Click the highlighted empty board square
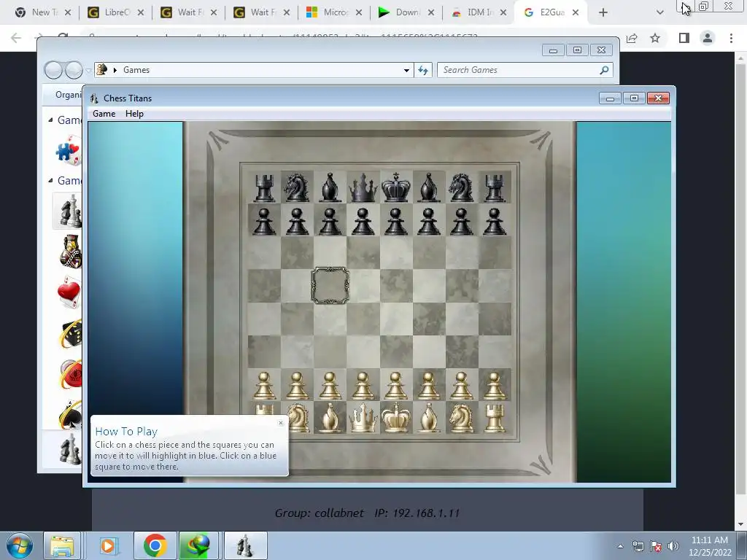This screenshot has width=747, height=560. pos(330,286)
